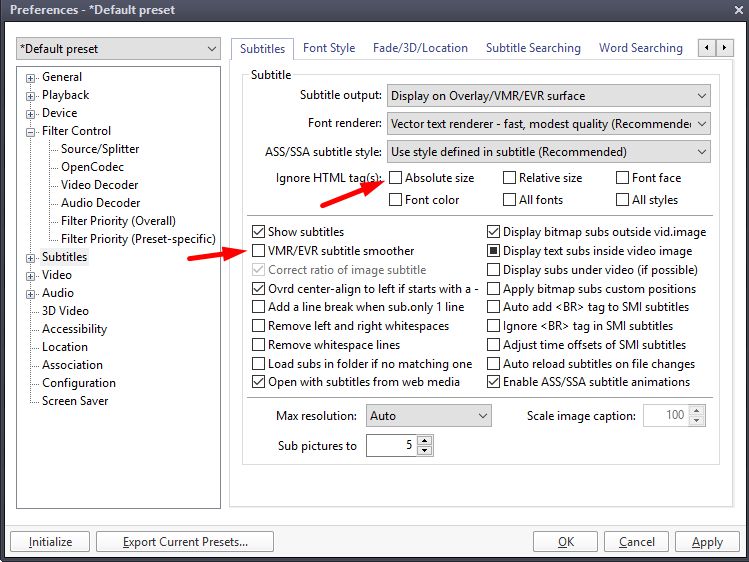Image resolution: width=749 pixels, height=562 pixels.
Task: Expand the Playback tree node
Action: tap(31, 96)
